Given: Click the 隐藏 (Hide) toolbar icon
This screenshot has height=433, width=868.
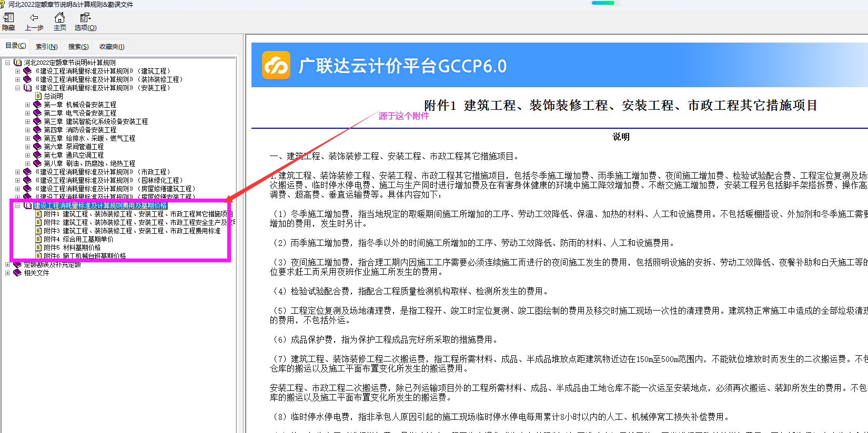Looking at the screenshot, I should (x=8, y=18).
